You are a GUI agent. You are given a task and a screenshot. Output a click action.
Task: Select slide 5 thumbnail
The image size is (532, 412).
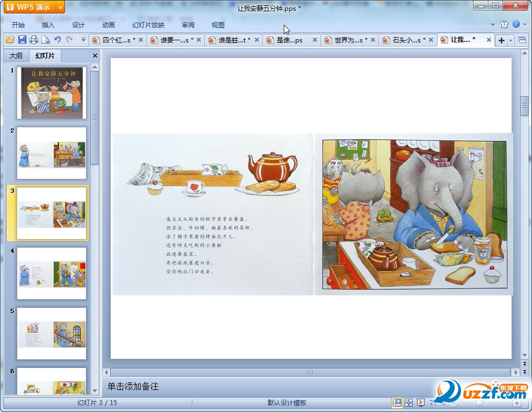pos(52,334)
